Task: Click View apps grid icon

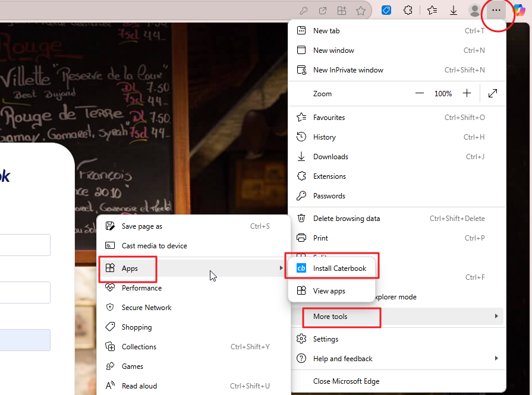Action: point(301,290)
